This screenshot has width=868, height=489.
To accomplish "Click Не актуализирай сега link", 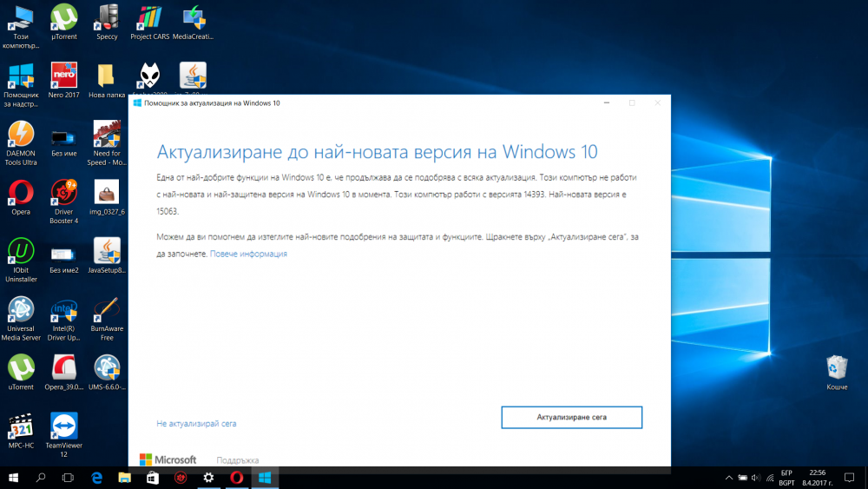I will tap(196, 424).
